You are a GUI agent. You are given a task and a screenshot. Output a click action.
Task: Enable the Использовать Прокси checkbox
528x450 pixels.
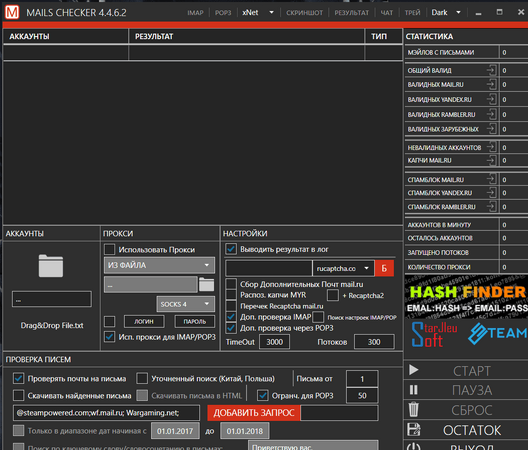[x=109, y=250]
